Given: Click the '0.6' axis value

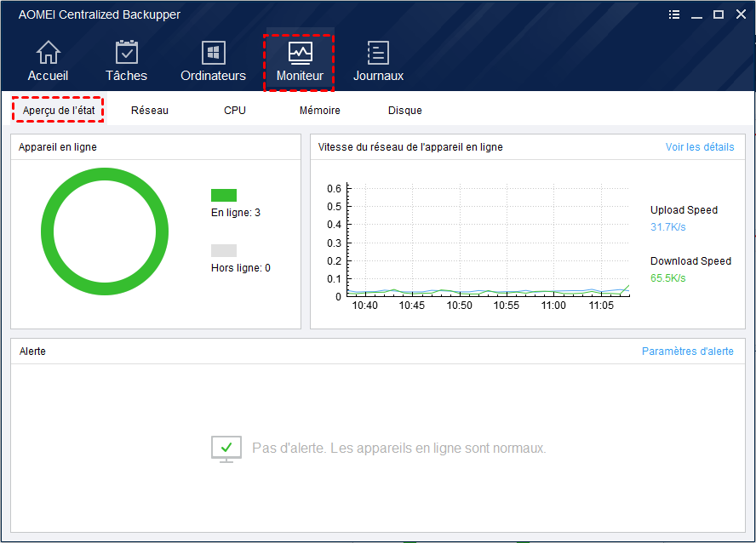Looking at the screenshot, I should click(334, 188).
